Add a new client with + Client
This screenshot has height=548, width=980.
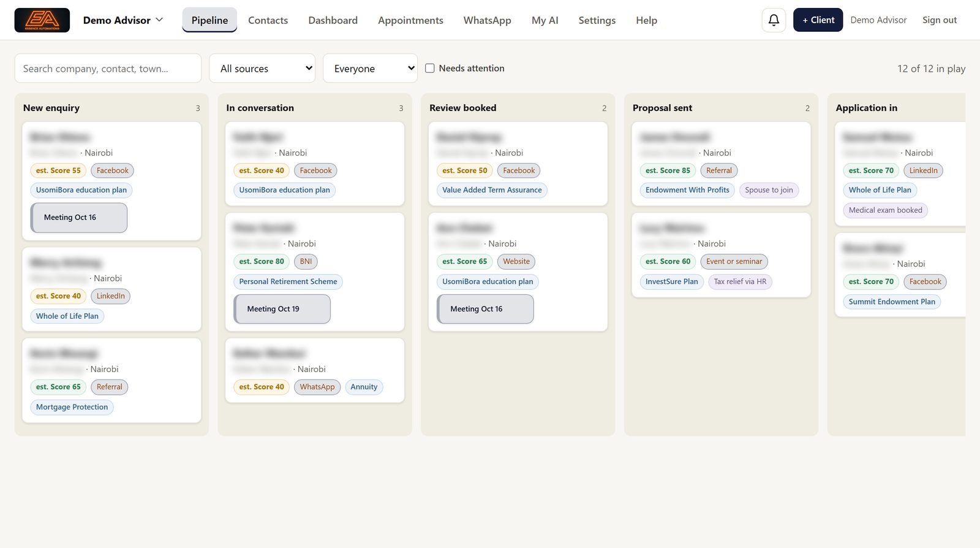tap(818, 20)
